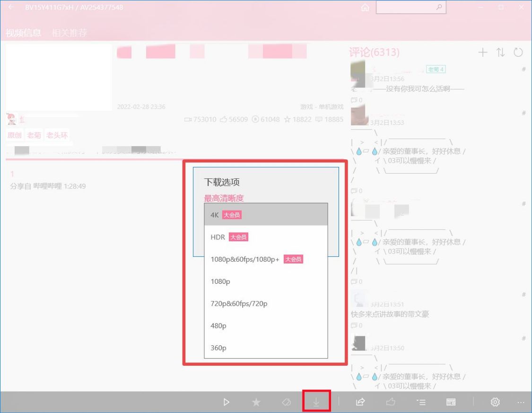
Task: Change comment sort order icon
Action: tap(500, 52)
